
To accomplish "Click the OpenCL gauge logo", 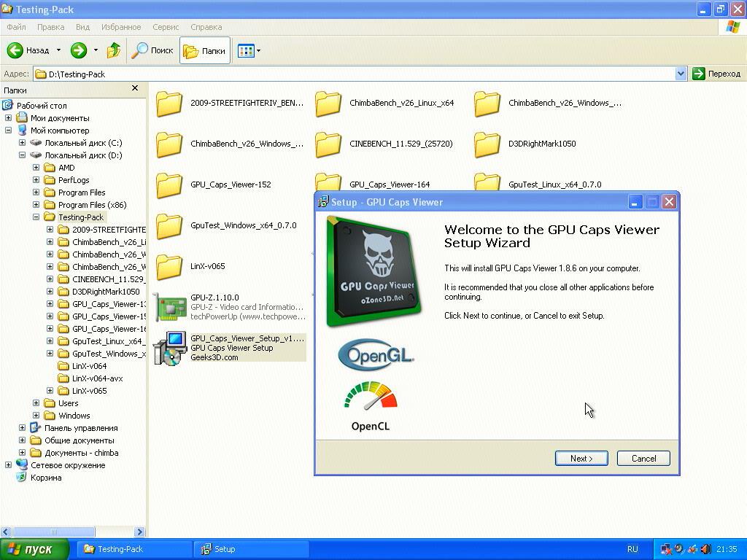I will (x=371, y=405).
